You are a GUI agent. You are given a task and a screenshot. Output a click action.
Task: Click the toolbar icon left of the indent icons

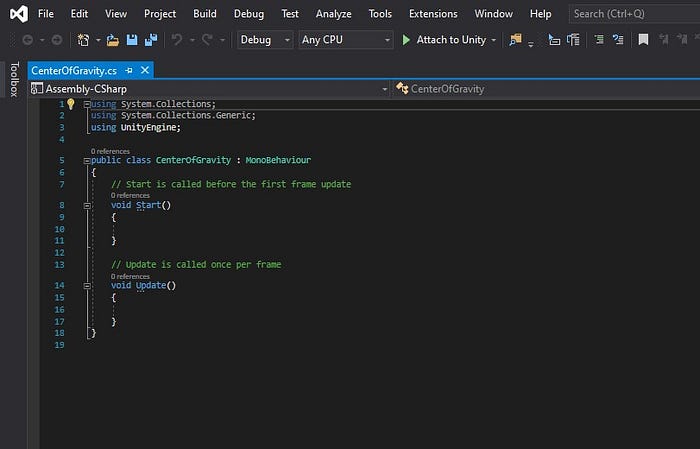click(x=573, y=40)
